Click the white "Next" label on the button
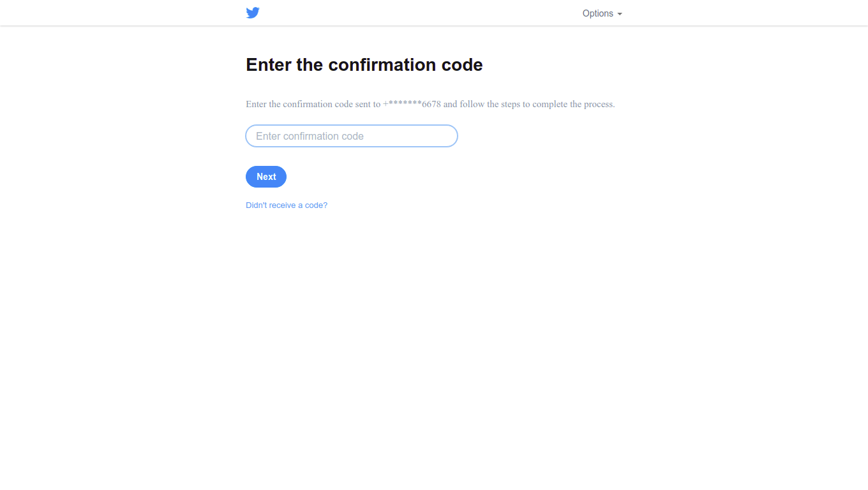 (266, 177)
